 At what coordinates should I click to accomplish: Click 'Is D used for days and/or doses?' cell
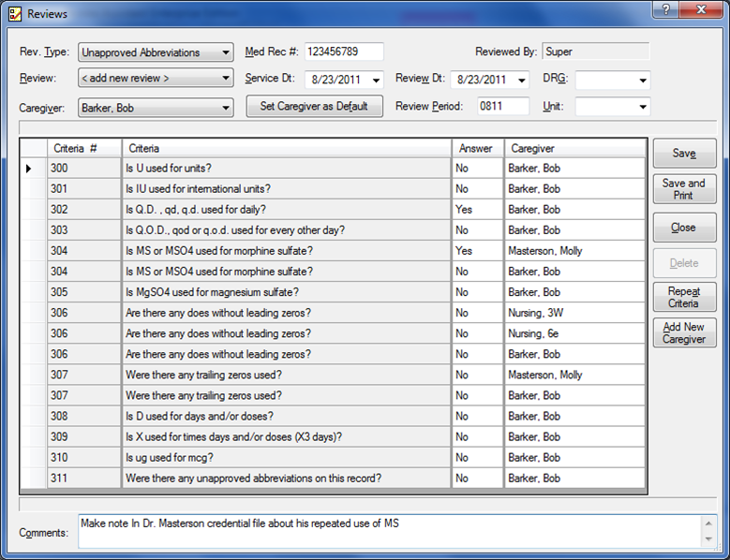tap(287, 417)
